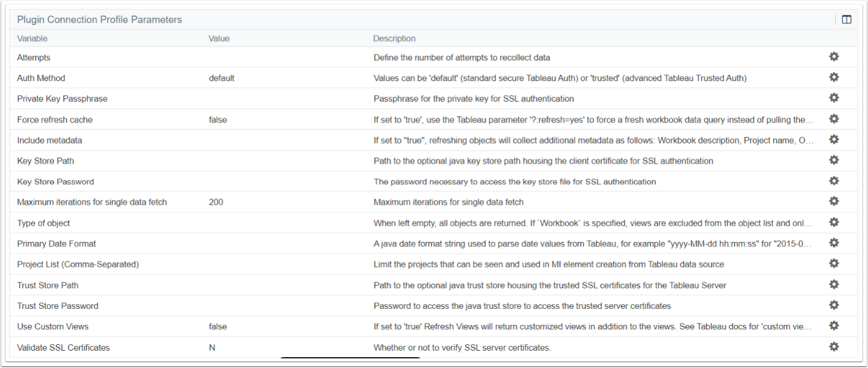Click Primary Date Format description text
868x368 pixels.
(x=593, y=243)
